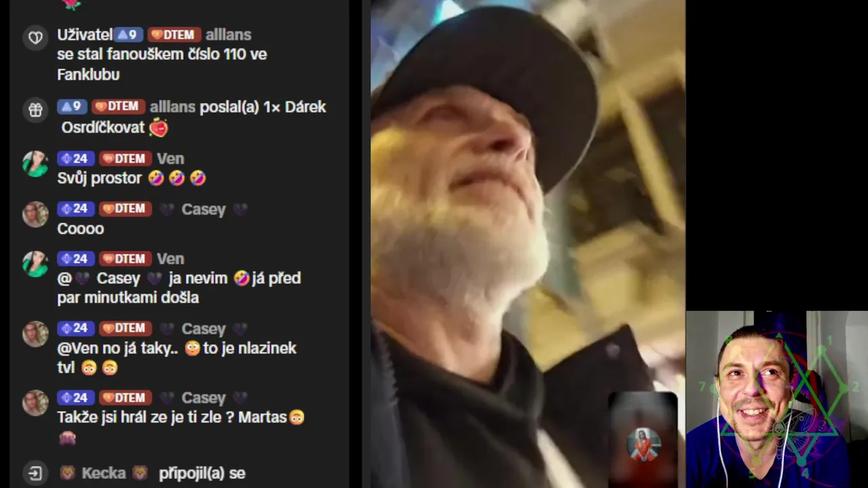Viewport: 868px width, 488px height.
Task: Click the gift box icon beside Dárek message
Action: [x=35, y=109]
